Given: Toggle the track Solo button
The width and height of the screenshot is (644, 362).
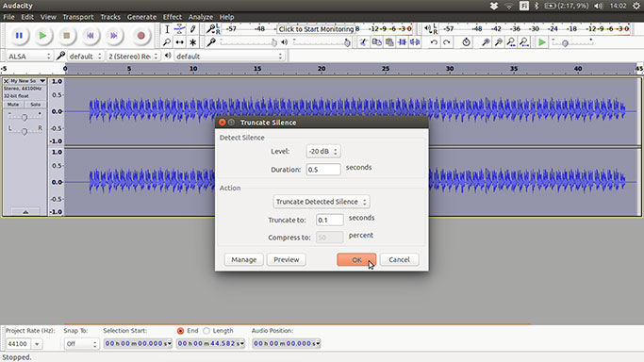Looking at the screenshot, I should (x=35, y=105).
